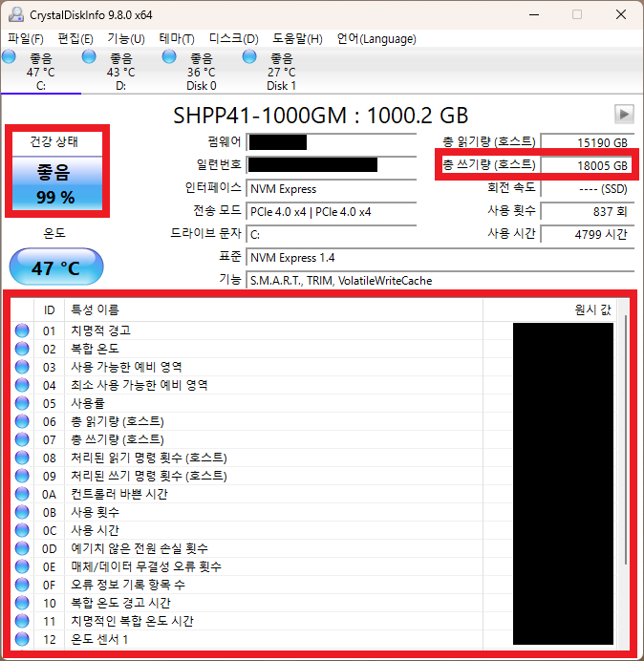Click the status orb for 10 복합 온도 경고 시간
The image size is (644, 661).
[x=22, y=603]
